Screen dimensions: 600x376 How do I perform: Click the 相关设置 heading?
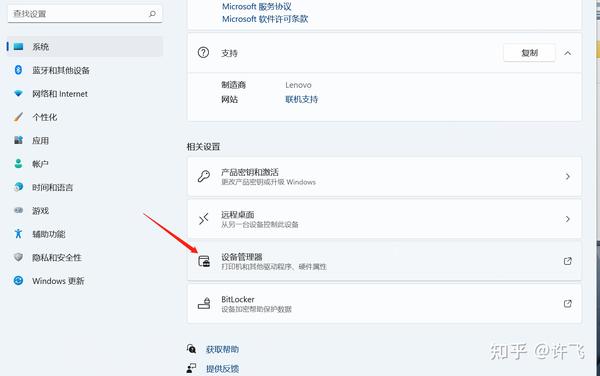(x=204, y=146)
